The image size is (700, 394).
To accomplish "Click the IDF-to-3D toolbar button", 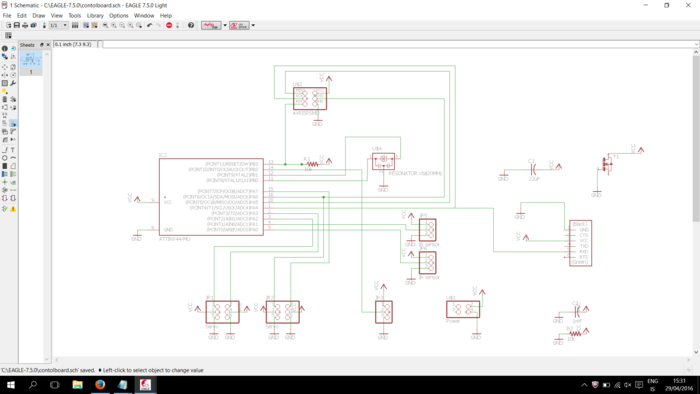I will pyautogui.click(x=239, y=25).
